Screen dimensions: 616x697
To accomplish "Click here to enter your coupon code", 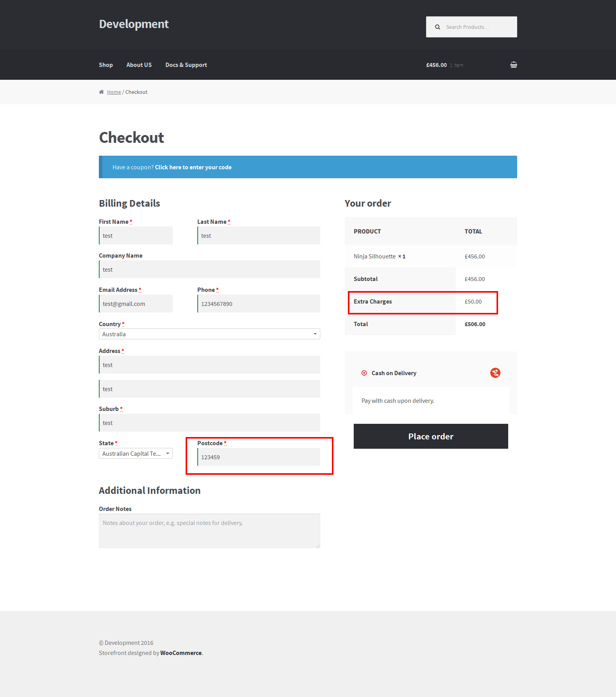I will pyautogui.click(x=193, y=167).
